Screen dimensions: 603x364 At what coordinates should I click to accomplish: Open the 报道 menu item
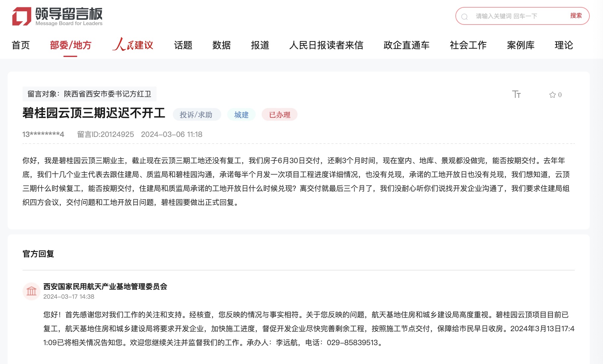click(x=260, y=45)
